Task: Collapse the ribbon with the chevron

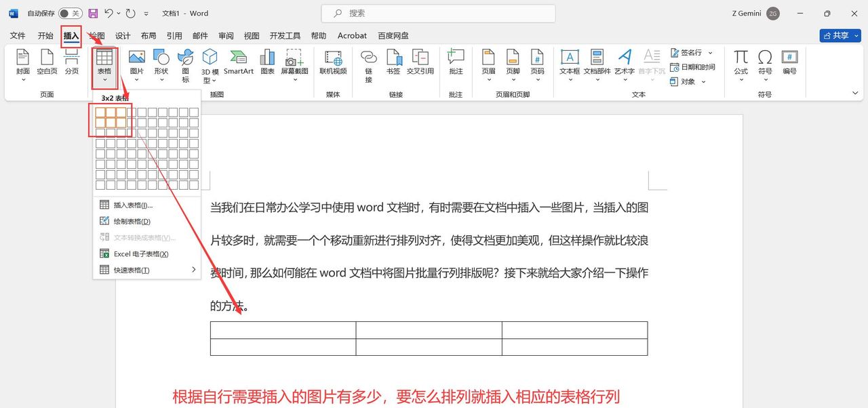Action: pyautogui.click(x=856, y=92)
